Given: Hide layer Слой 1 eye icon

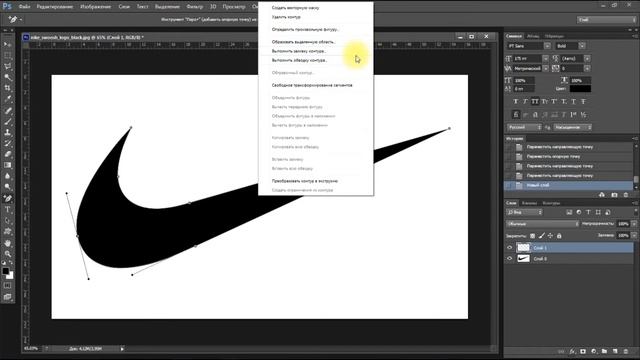Looking at the screenshot, I should coord(509,248).
